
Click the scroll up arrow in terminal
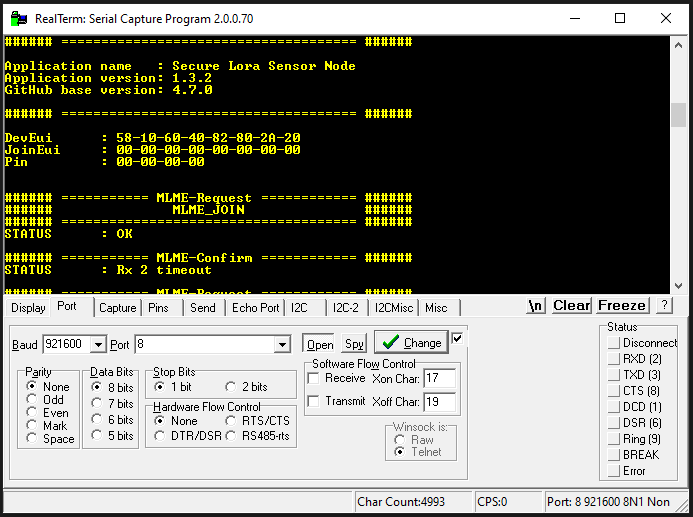click(678, 44)
